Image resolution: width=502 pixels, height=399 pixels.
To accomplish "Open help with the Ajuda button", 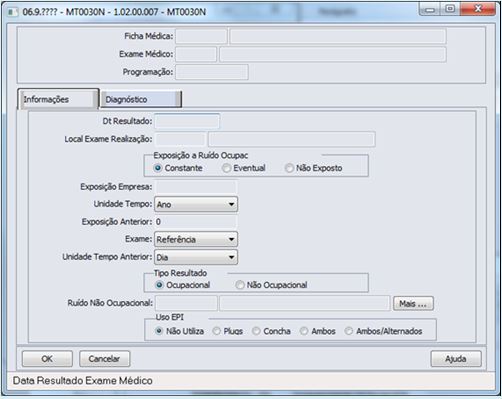I will click(456, 359).
